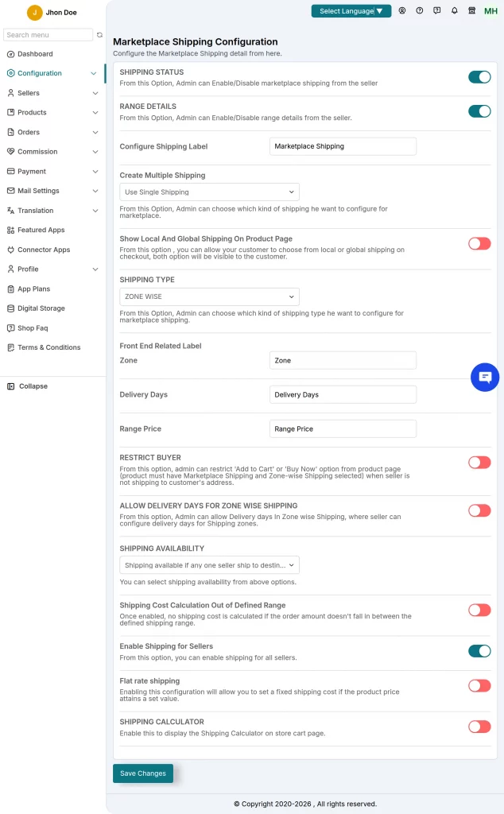Open the help question mark icon
This screenshot has width=504, height=814.
coord(420,10)
